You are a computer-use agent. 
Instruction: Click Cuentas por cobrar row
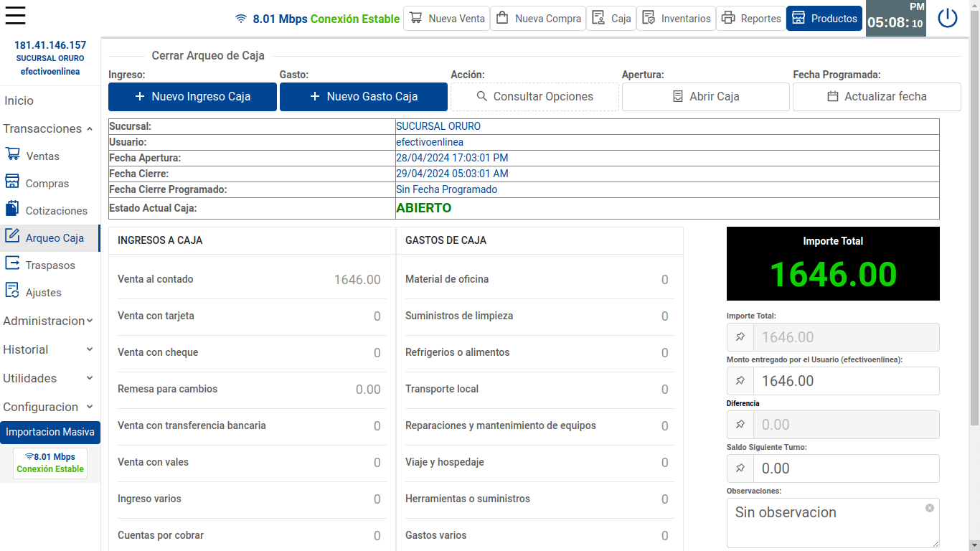(x=252, y=535)
